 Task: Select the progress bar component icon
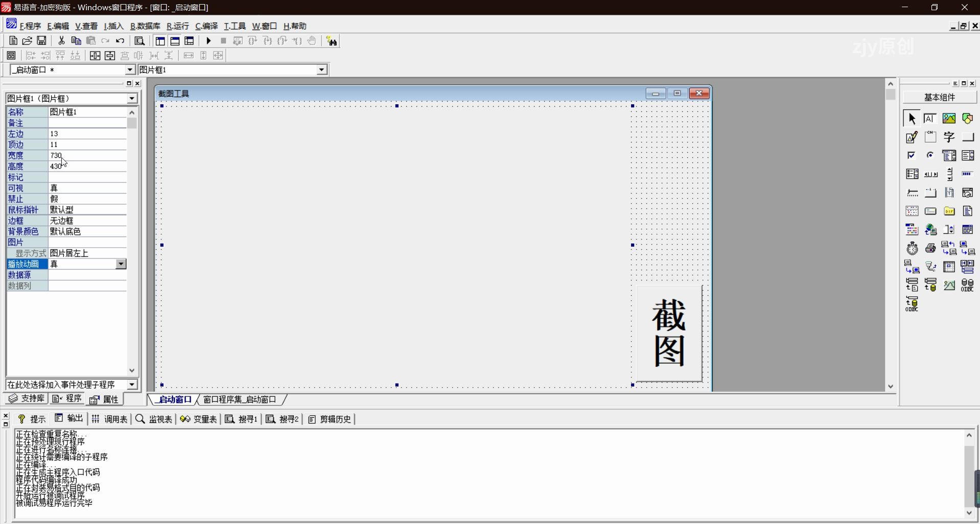coord(968,174)
